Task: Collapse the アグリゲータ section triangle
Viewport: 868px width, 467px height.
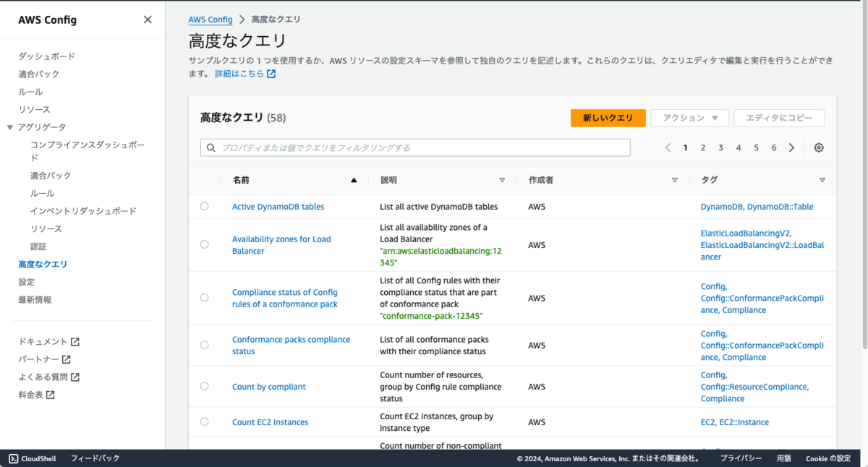Action: (x=10, y=127)
